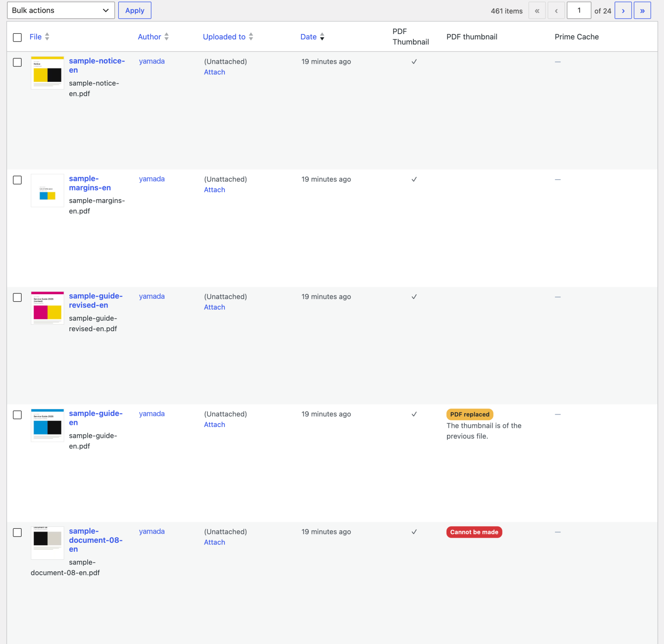Click author yamada in sample-document-08-en row

pos(152,531)
